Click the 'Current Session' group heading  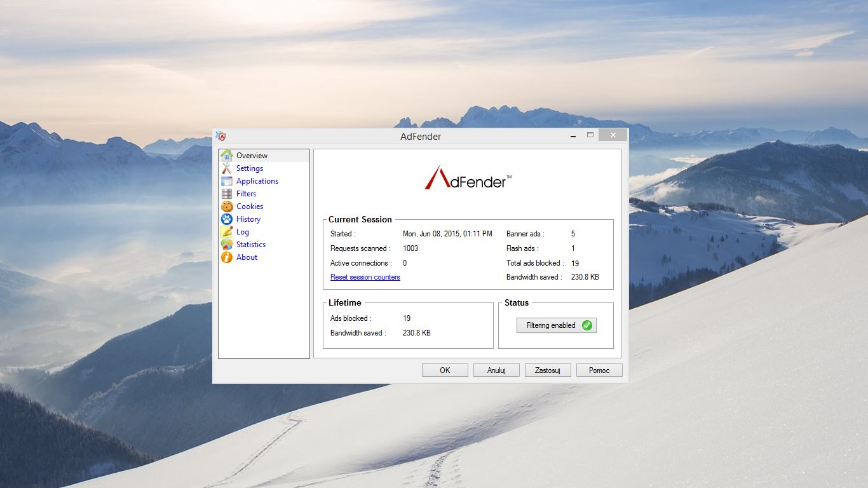pos(360,220)
